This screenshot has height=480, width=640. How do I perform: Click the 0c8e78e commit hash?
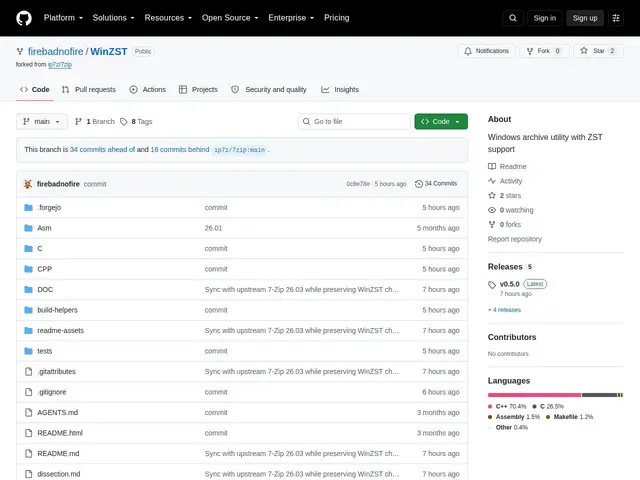pyautogui.click(x=358, y=184)
